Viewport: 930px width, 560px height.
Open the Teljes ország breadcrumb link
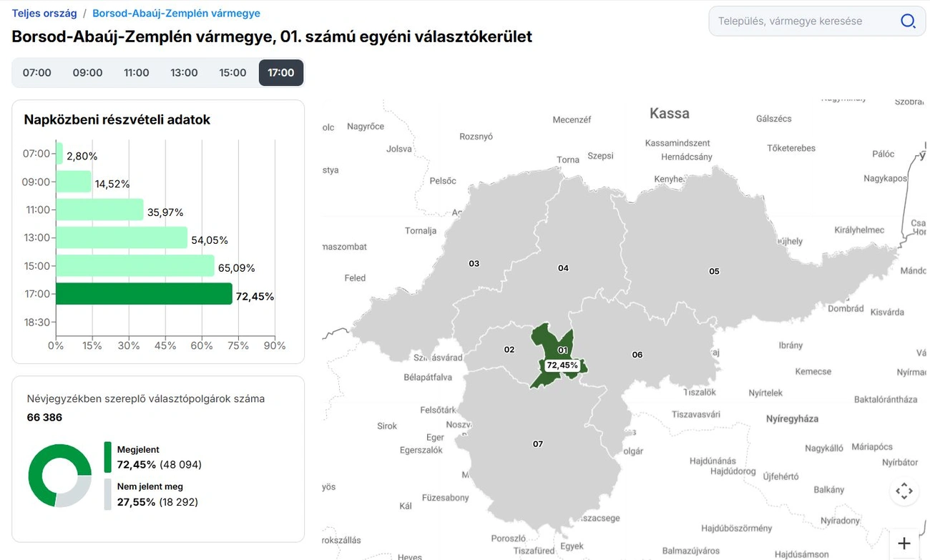coord(44,14)
